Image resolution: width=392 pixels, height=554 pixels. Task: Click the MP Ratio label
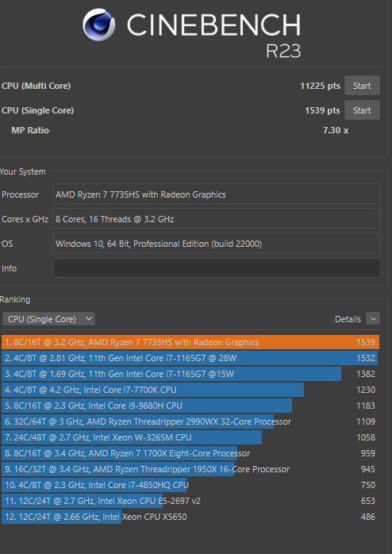pyautogui.click(x=30, y=130)
